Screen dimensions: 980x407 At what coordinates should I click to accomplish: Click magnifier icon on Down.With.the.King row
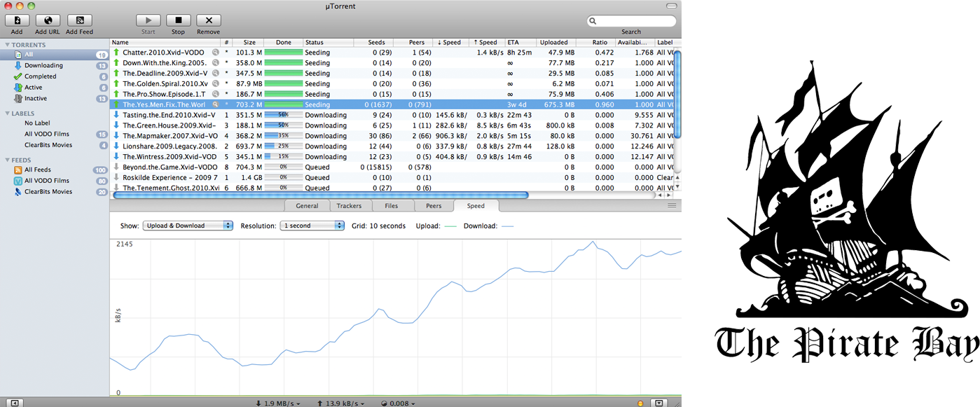coord(215,63)
